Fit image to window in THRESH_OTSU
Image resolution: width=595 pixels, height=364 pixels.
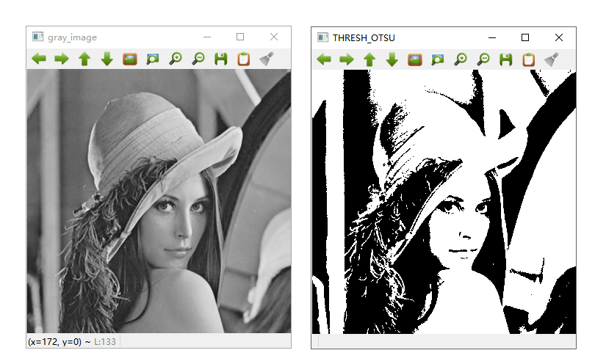pyautogui.click(x=438, y=59)
